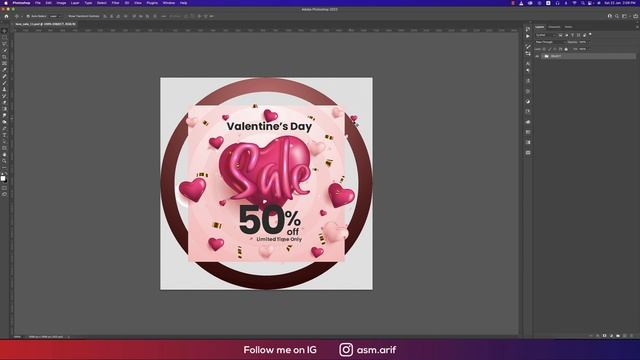This screenshot has height=360, width=640.
Task: Toggle Quick Mask mode
Action: pos(4,188)
